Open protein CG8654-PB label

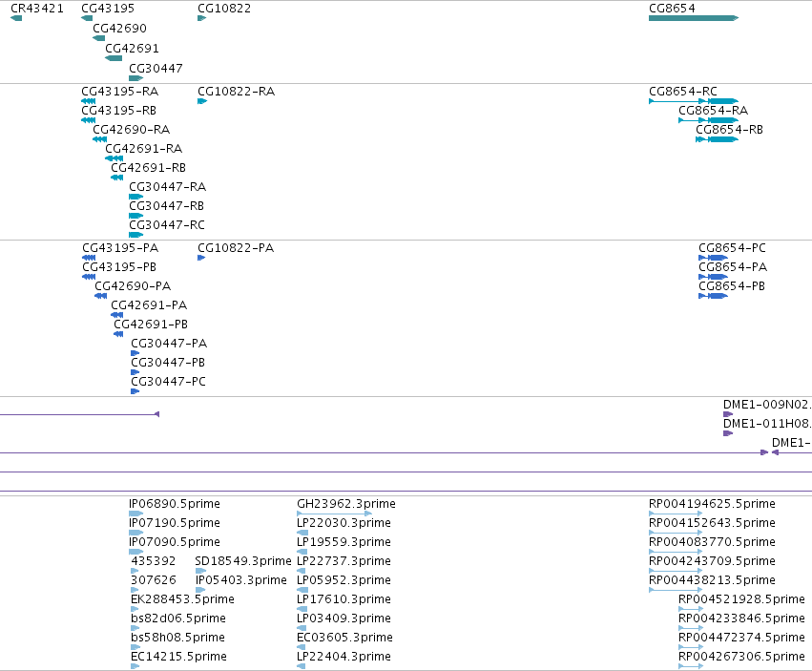pyautogui.click(x=732, y=286)
